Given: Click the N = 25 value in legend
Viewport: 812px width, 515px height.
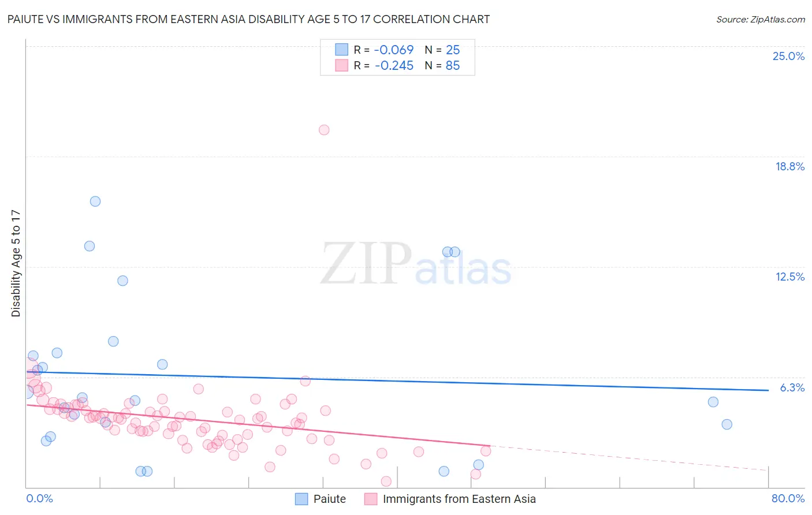Looking at the screenshot, I should (442, 50).
